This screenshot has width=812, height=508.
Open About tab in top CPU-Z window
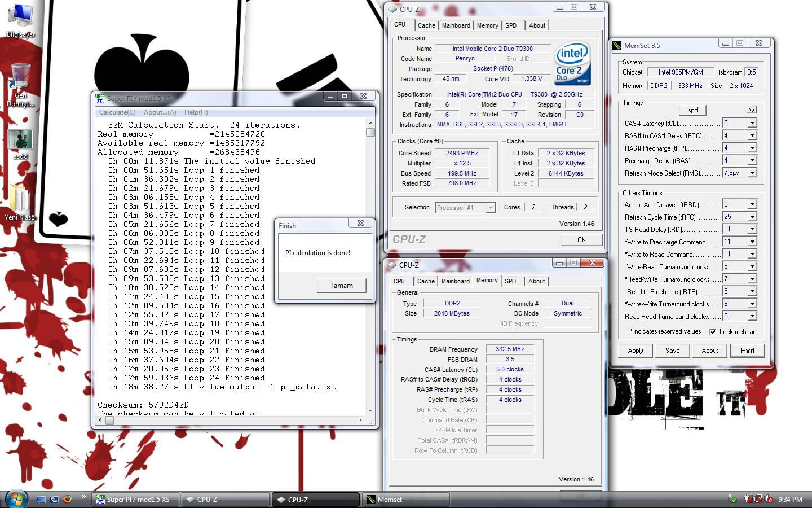tap(537, 25)
